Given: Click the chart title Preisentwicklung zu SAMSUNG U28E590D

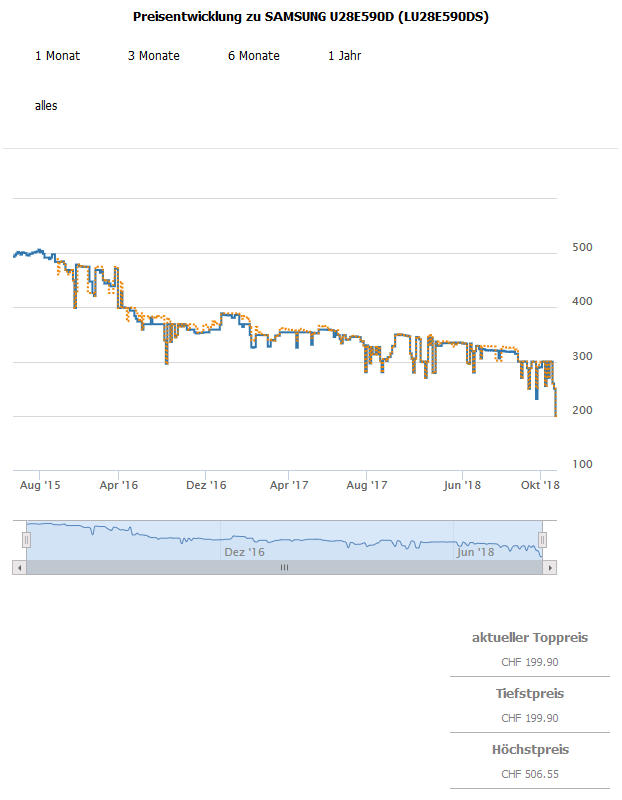Looking at the screenshot, I should click(x=311, y=18).
